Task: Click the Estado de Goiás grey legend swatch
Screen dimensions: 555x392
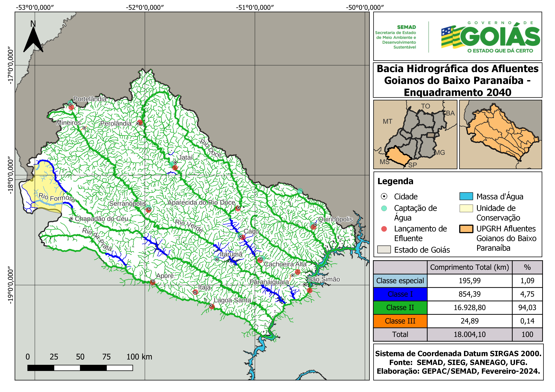Action: (x=384, y=249)
